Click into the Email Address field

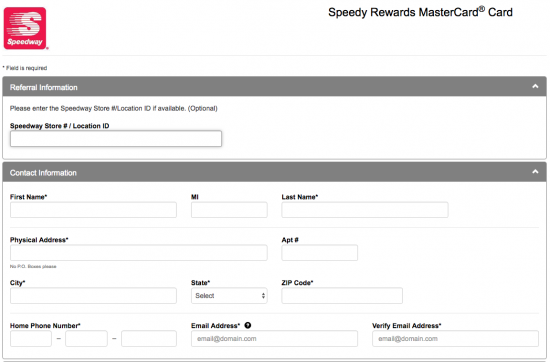(x=274, y=338)
